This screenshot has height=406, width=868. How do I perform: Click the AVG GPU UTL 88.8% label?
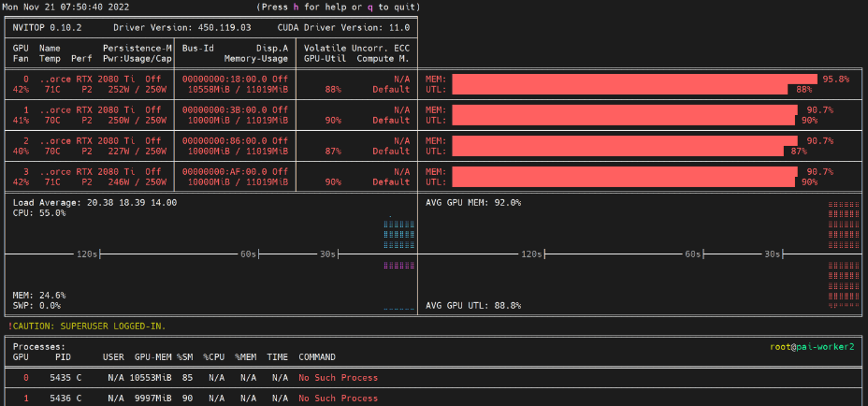coord(473,305)
